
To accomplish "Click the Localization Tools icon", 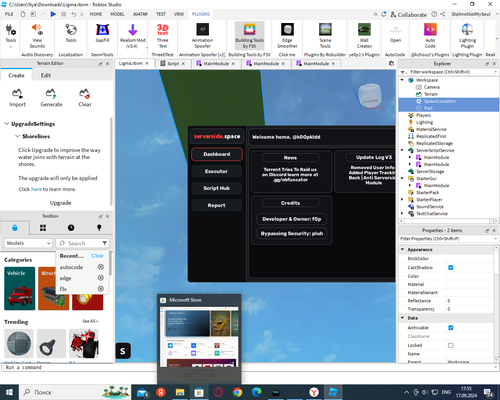I will tap(71, 33).
